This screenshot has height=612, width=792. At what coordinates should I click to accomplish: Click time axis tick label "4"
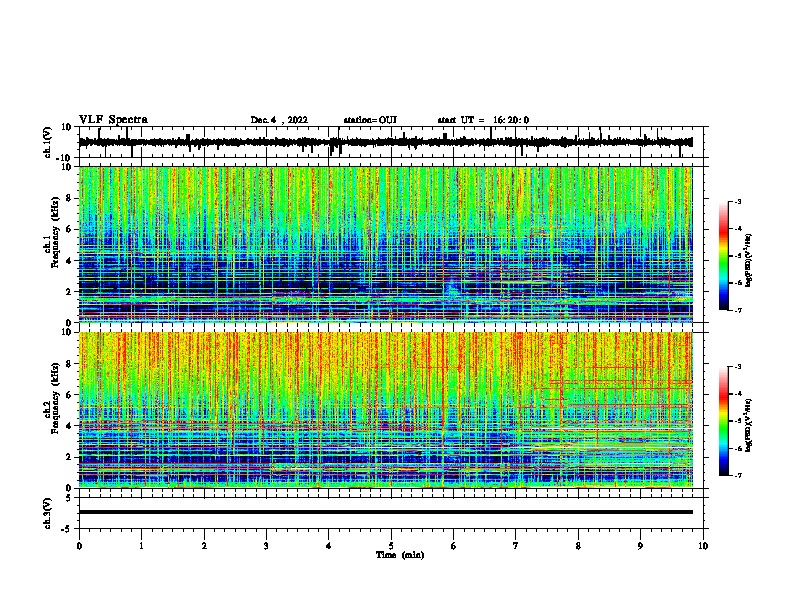329,546
